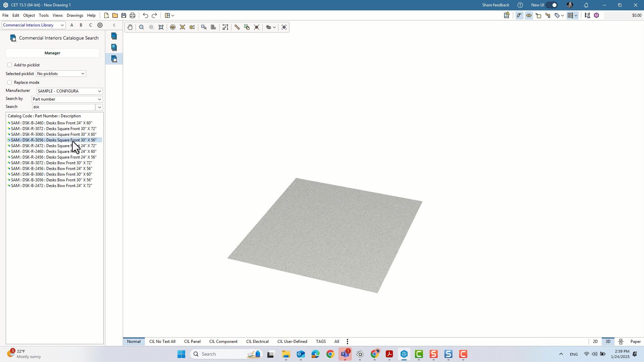Activate the rectangle select cursor tool

point(204,27)
